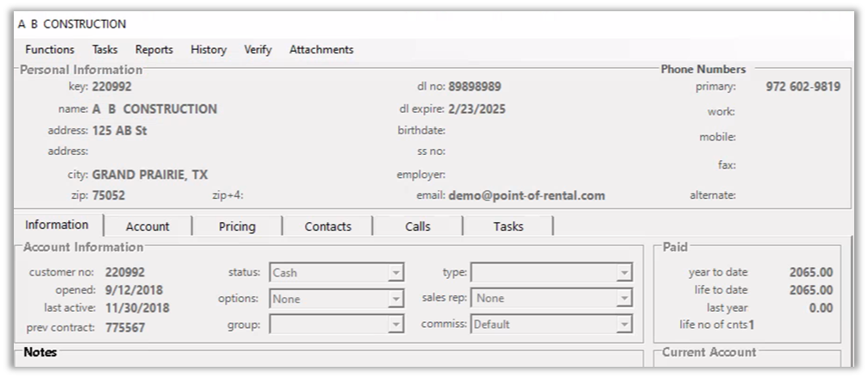The width and height of the screenshot is (868, 378).
Task: Switch to the Account tab
Action: (147, 226)
